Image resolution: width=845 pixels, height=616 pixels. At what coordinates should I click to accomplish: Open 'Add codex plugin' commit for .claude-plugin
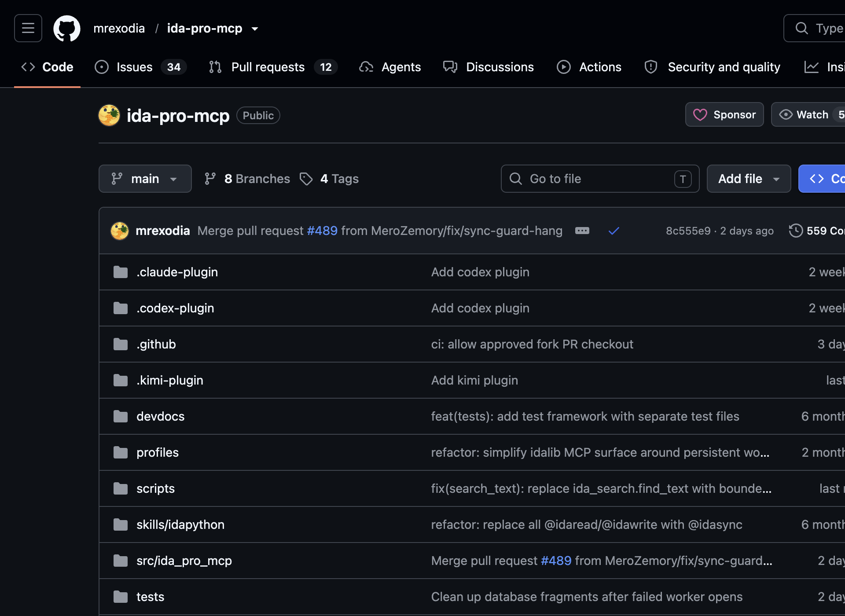pyautogui.click(x=480, y=272)
